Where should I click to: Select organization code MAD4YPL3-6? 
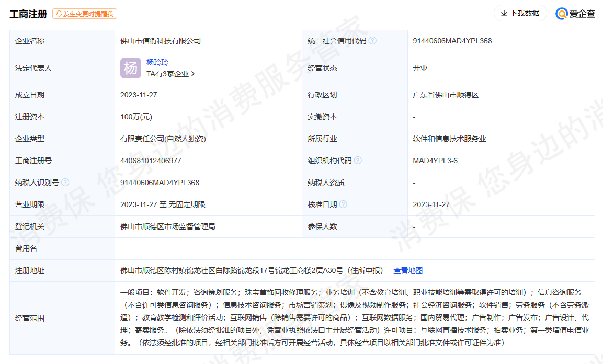pyautogui.click(x=435, y=161)
